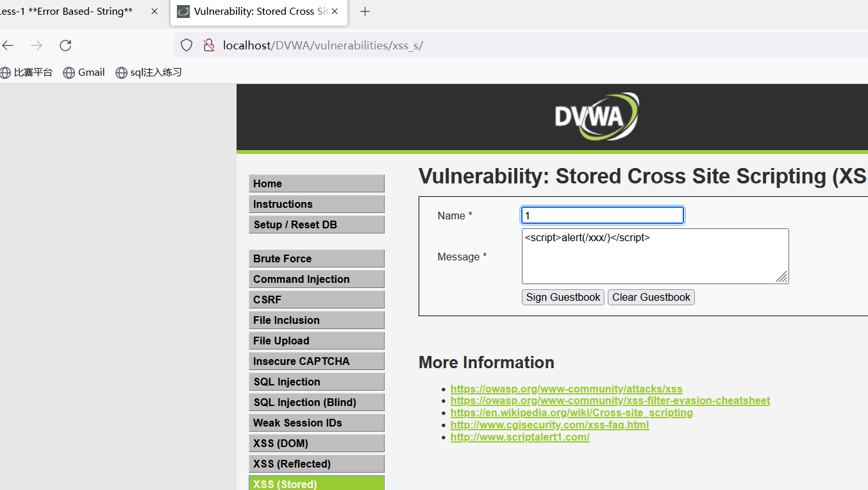The image size is (868, 490).
Task: Reload the page with refresh icon
Action: click(65, 46)
